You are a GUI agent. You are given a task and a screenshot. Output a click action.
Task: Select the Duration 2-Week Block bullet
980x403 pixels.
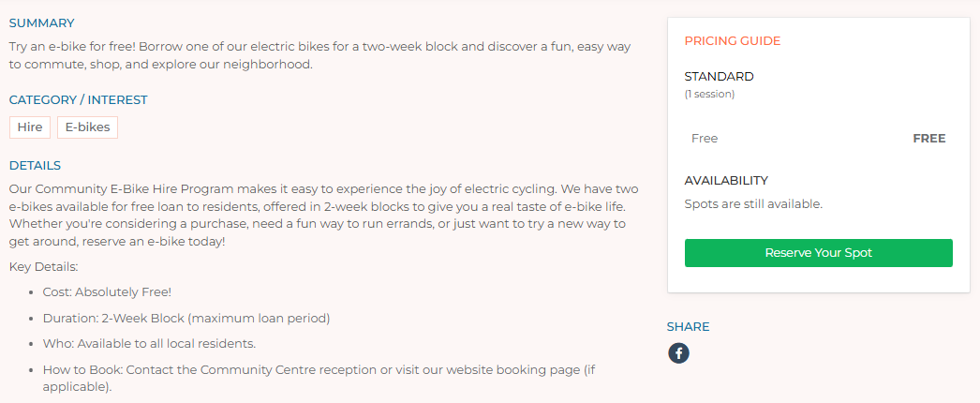click(186, 318)
